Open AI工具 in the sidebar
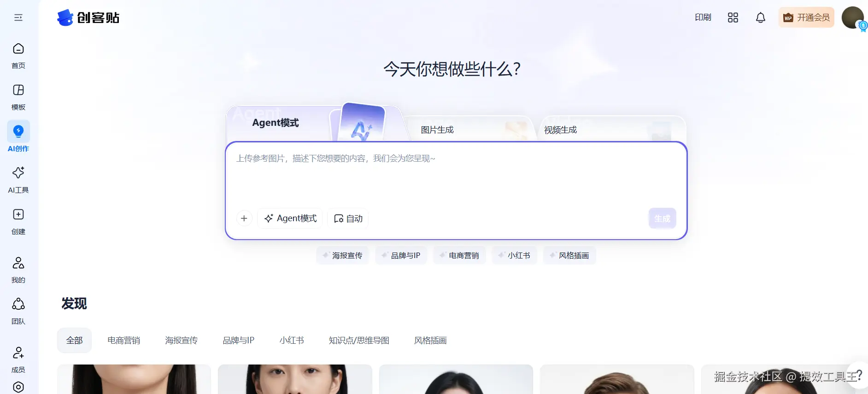This screenshot has height=394, width=868. [x=18, y=180]
